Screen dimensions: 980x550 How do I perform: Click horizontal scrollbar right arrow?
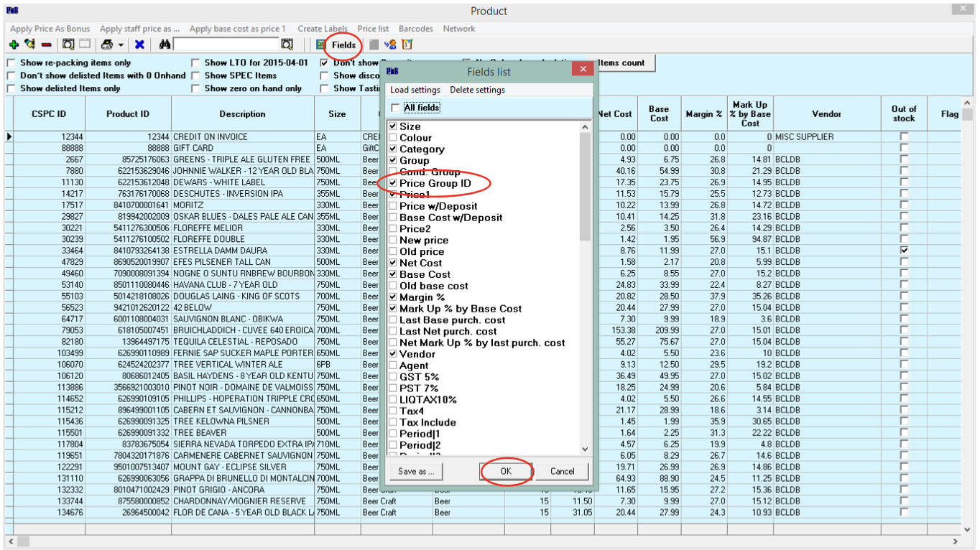pyautogui.click(x=956, y=541)
